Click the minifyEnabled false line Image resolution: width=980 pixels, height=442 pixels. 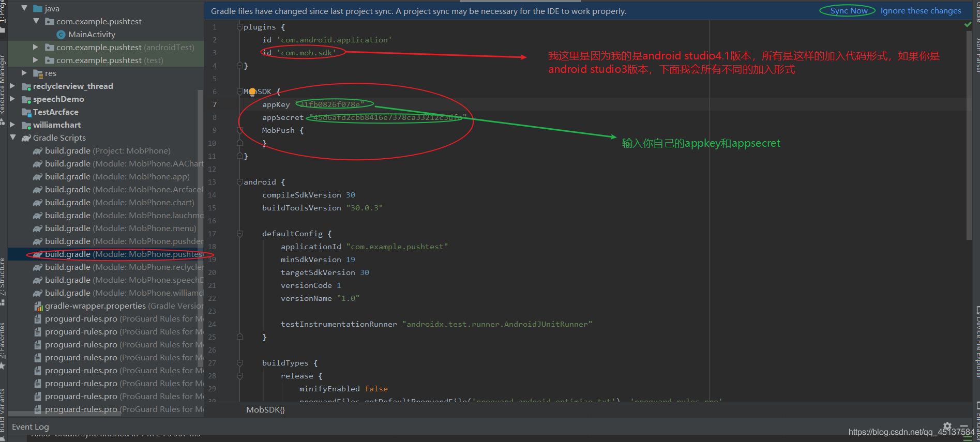343,389
